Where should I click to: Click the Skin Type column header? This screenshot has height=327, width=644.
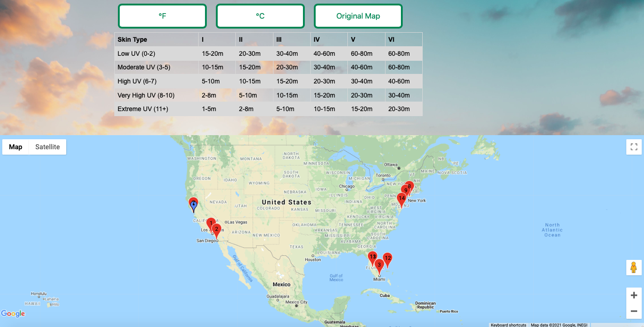[x=156, y=39]
